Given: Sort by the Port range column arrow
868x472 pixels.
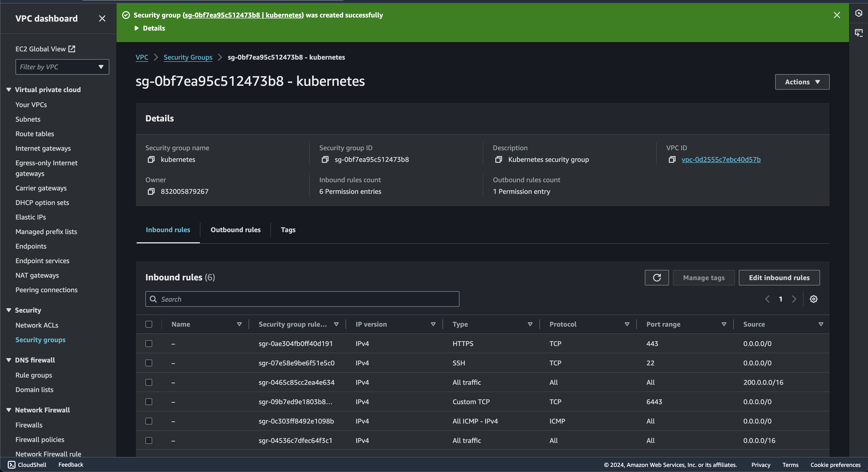Looking at the screenshot, I should (x=724, y=324).
